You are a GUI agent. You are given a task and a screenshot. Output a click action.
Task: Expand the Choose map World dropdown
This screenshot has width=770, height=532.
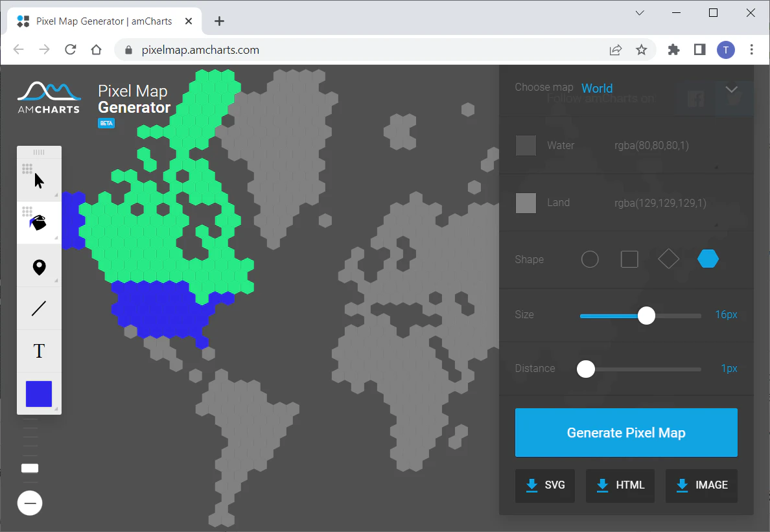coord(626,88)
